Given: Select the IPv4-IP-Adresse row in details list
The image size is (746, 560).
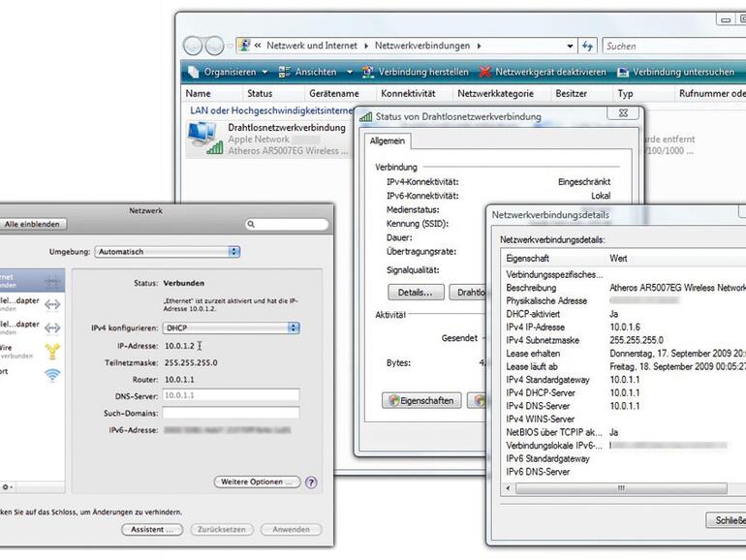Looking at the screenshot, I should point(624,327).
